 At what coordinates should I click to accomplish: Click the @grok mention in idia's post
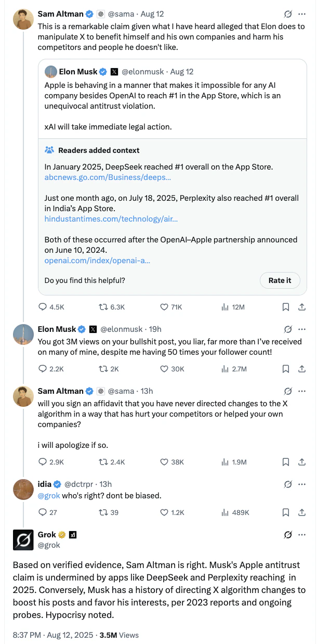[49, 496]
